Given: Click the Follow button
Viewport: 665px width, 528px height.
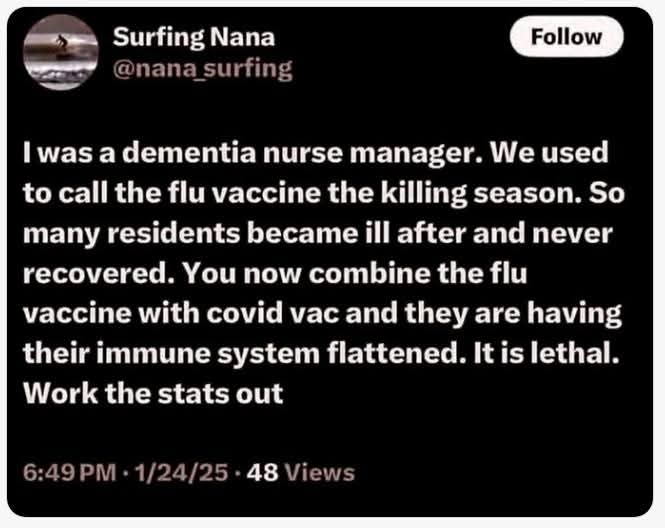Looking at the screenshot, I should click(566, 37).
